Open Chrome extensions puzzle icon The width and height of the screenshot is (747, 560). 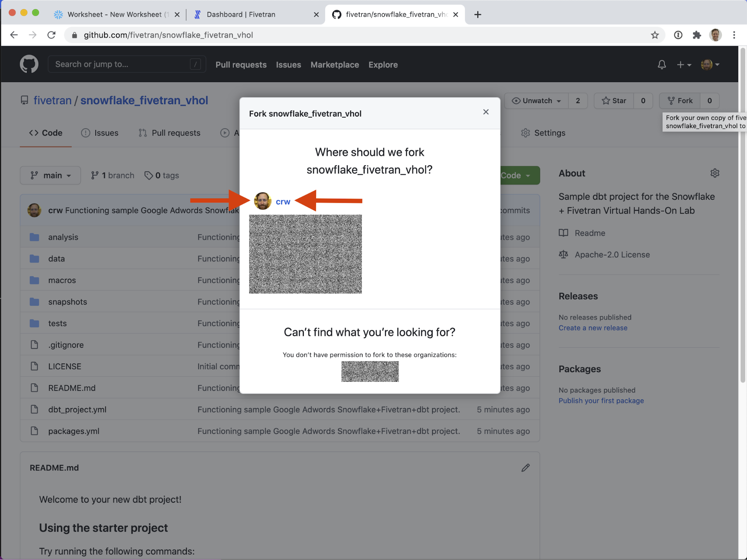(x=697, y=35)
